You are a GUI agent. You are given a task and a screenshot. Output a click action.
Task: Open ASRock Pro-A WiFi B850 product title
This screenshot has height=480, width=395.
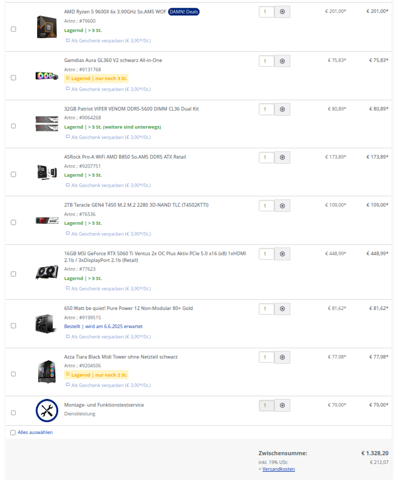coord(125,157)
